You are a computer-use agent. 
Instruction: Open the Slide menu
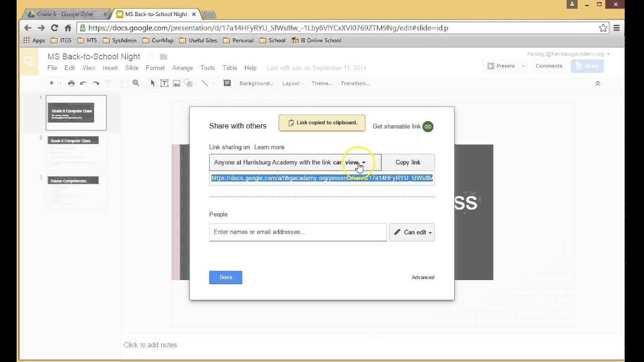[x=132, y=68]
